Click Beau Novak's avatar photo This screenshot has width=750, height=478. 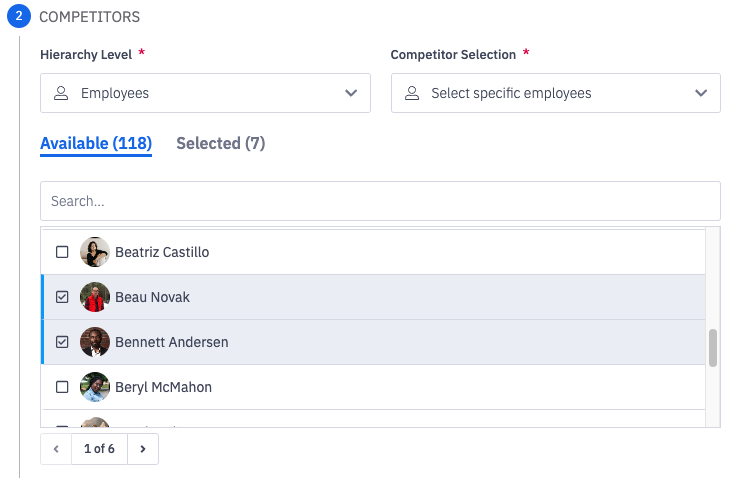(x=95, y=297)
